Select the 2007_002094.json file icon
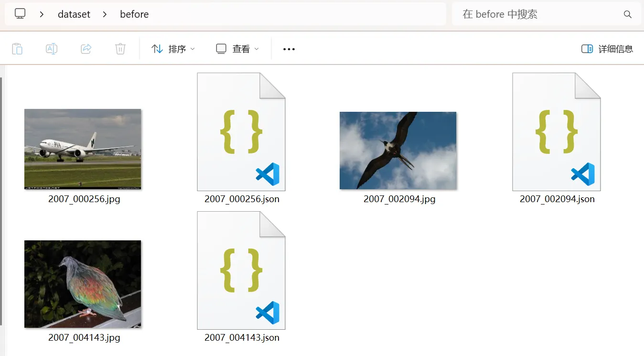Image resolution: width=644 pixels, height=356 pixels. [557, 132]
